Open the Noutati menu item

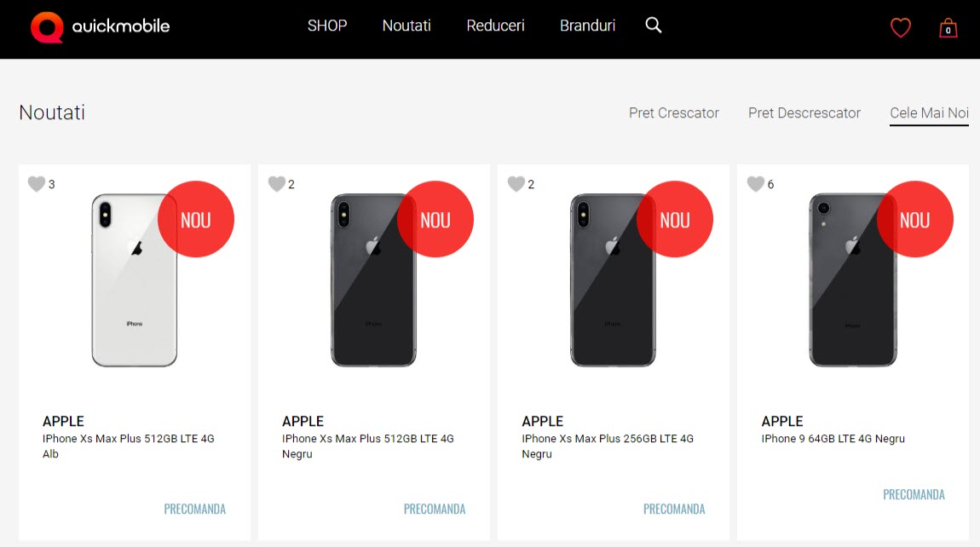tap(406, 26)
